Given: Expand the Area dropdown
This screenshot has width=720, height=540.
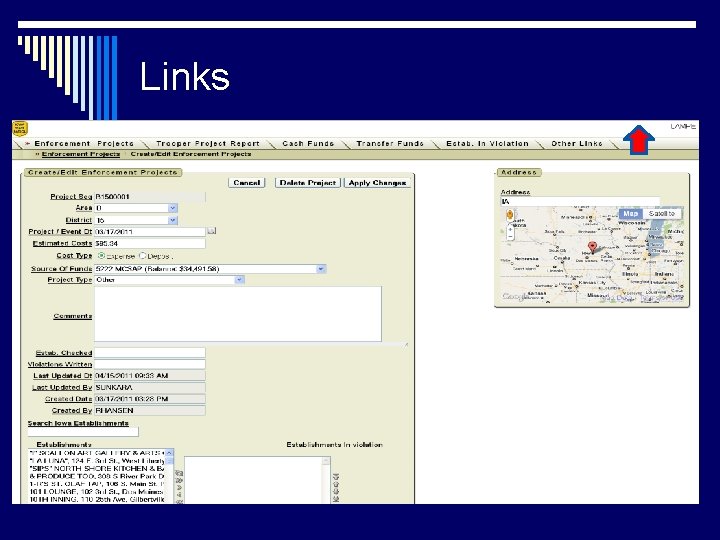Looking at the screenshot, I should point(173,208).
